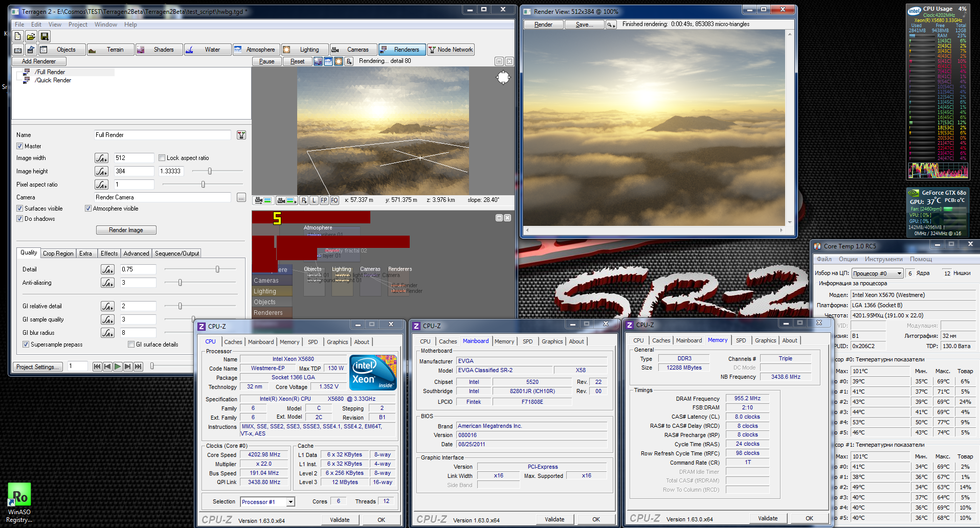
Task: Click the save project floppy disk icon
Action: coord(44,36)
